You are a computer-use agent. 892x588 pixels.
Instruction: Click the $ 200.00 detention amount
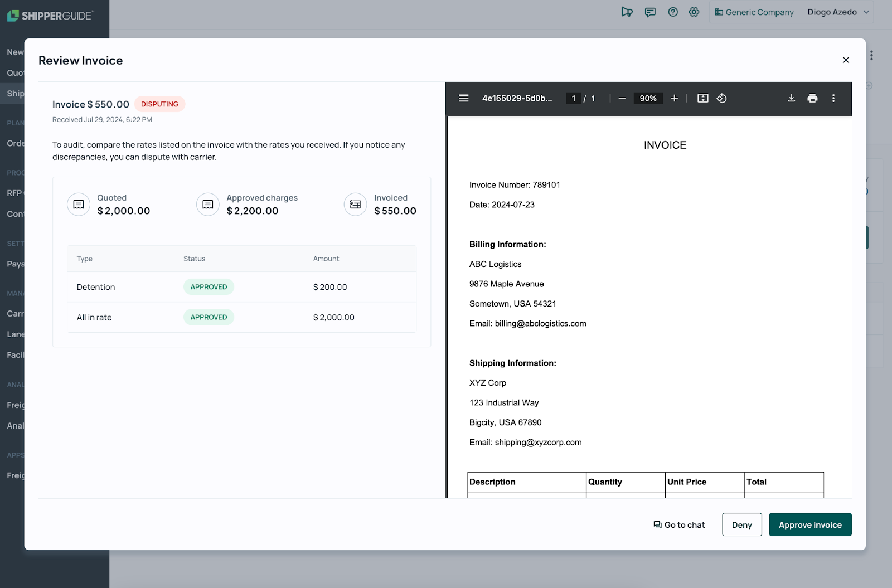(330, 287)
